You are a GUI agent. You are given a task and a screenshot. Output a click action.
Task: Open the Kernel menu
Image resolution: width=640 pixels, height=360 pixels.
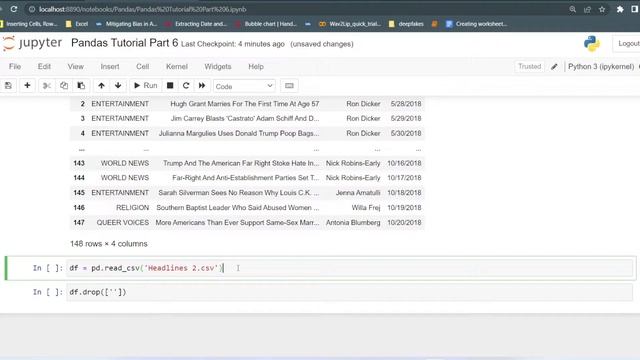click(x=177, y=67)
